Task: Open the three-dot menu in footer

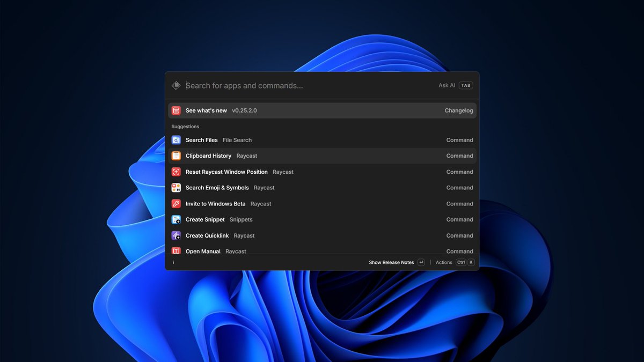Action: tap(173, 262)
